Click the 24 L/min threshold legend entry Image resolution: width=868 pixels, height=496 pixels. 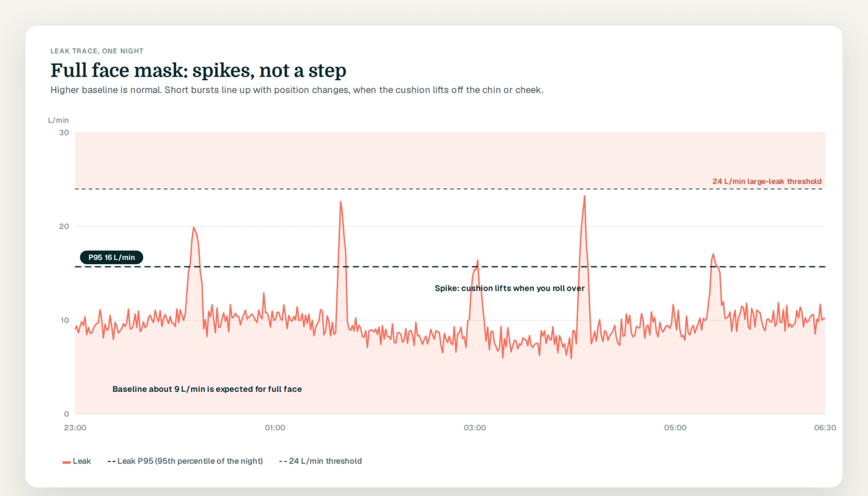tap(320, 461)
